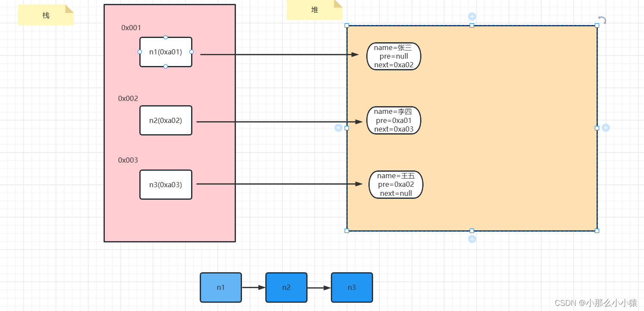The height and width of the screenshot is (311, 644).
Task: Click top-right resize handle of heap rectangle
Action: [597, 25]
